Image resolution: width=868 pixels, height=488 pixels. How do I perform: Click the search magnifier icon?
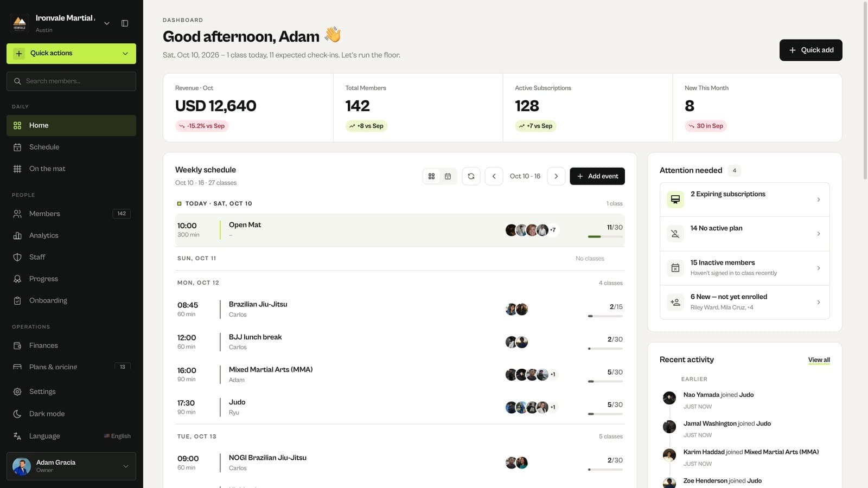[17, 81]
